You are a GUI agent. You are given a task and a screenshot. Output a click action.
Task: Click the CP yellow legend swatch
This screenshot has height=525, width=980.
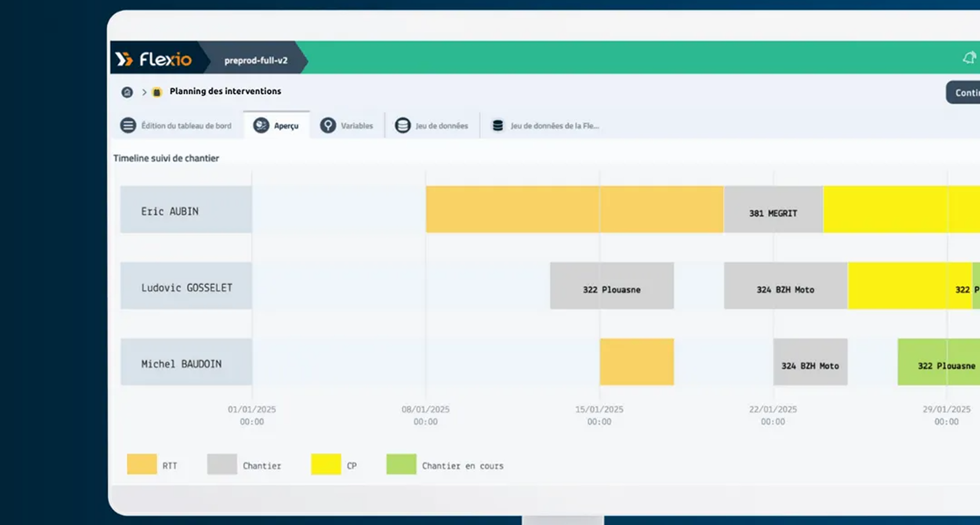(326, 464)
